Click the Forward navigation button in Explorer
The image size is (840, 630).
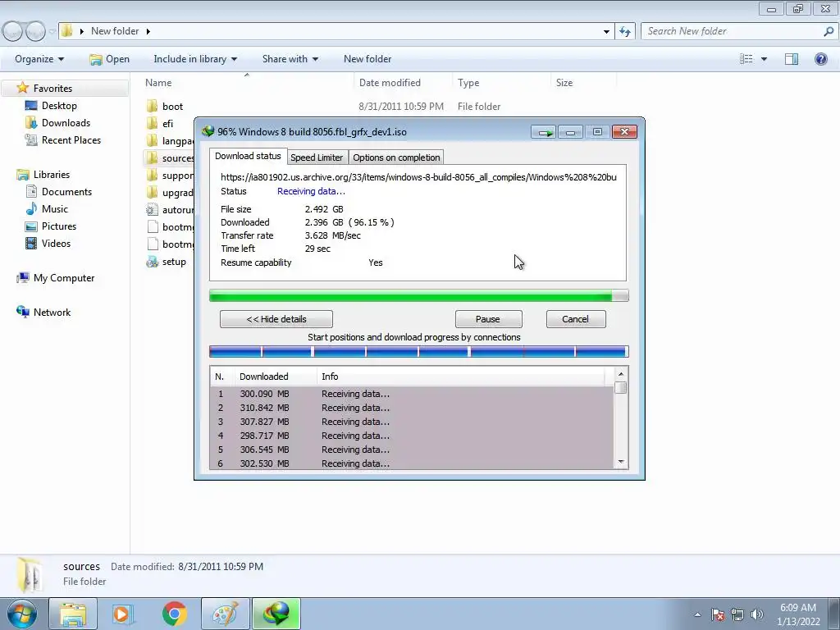point(35,31)
